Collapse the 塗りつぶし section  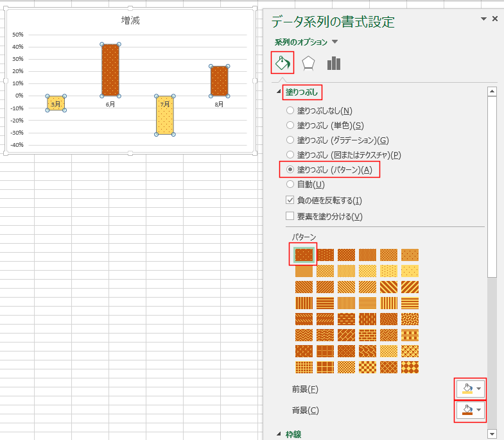point(279,92)
